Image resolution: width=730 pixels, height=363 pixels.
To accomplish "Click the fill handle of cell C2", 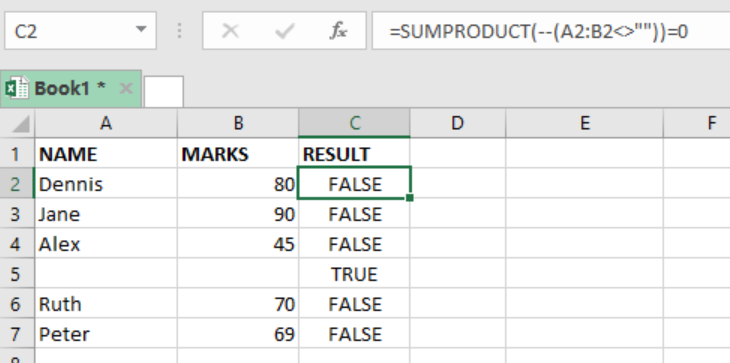I will [409, 198].
